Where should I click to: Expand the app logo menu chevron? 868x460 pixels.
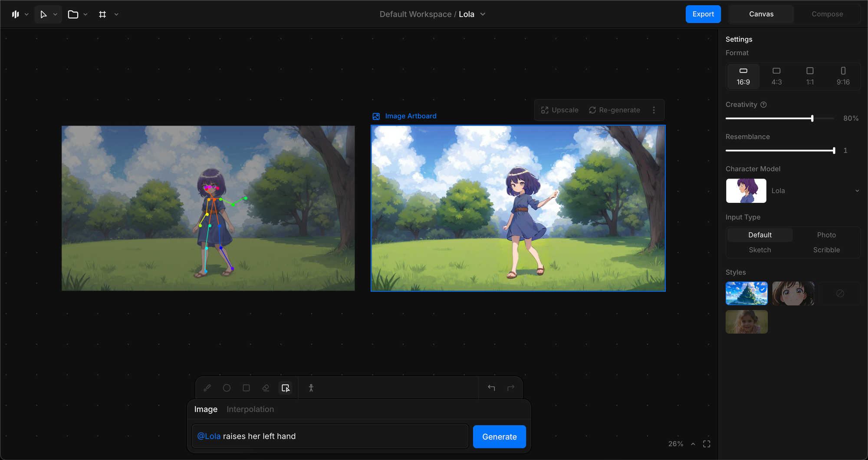coord(26,14)
